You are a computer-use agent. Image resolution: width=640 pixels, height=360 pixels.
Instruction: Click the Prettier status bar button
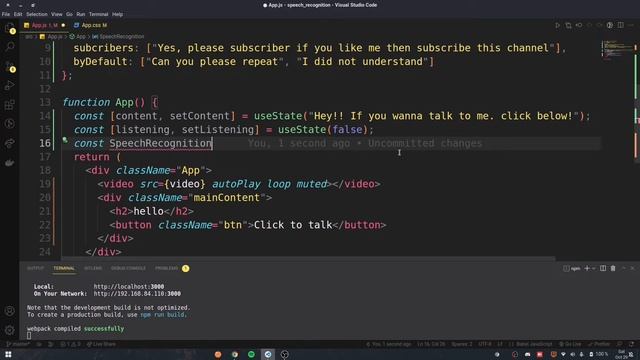pos(599,344)
